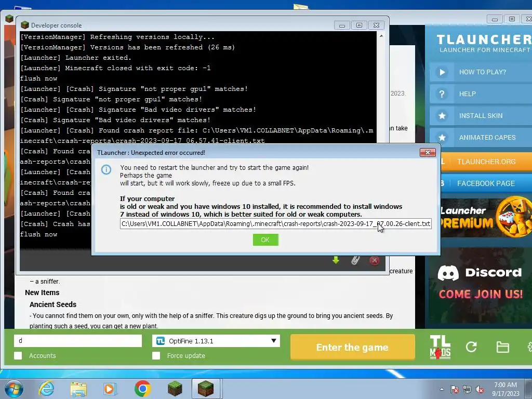This screenshot has width=532, height=399.
Task: Minimize the TLauncher main window
Action: coord(495,19)
